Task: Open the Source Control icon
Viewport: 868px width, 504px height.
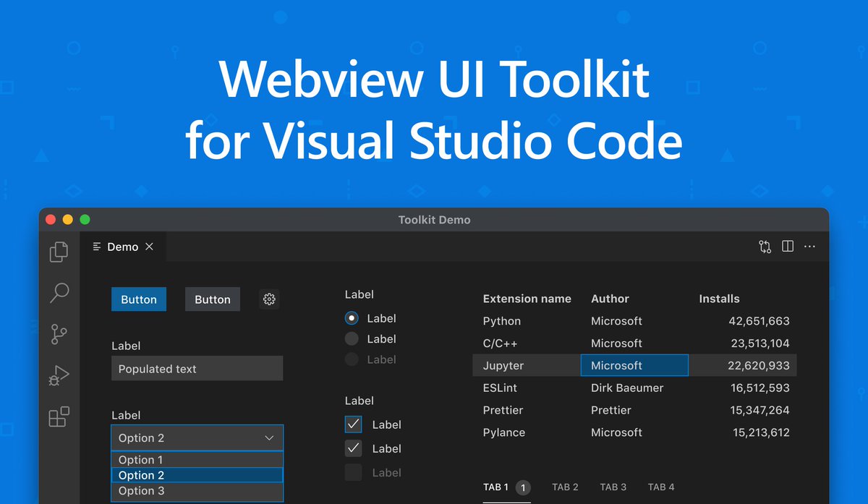Action: (58, 334)
